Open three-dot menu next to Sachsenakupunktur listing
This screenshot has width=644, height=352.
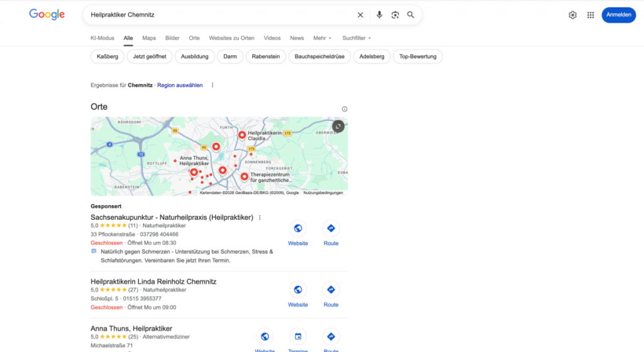(x=260, y=217)
